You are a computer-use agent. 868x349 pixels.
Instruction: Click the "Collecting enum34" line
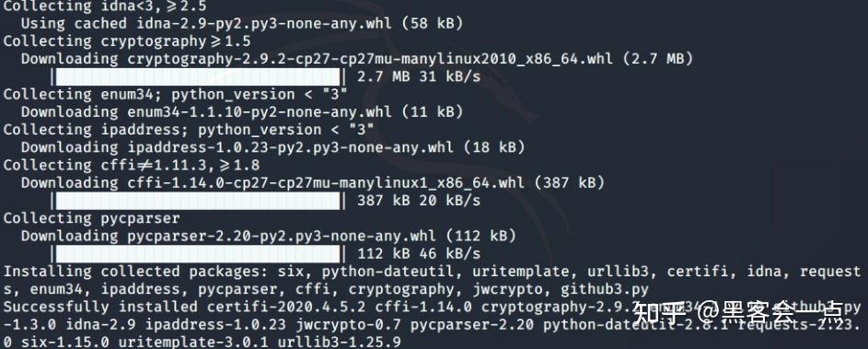click(176, 94)
